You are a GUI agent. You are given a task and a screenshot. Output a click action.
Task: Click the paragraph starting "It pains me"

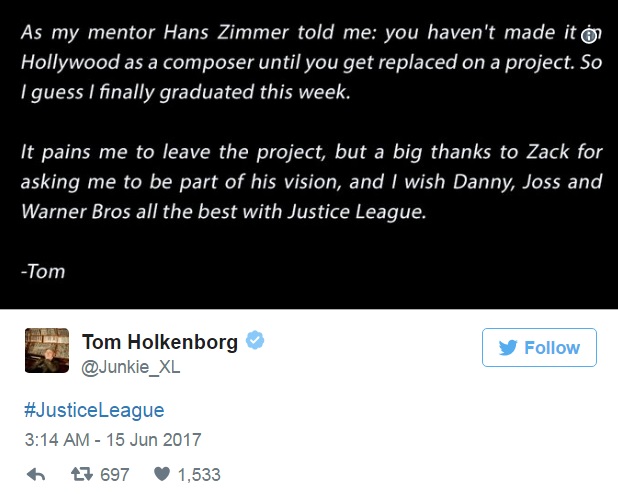tap(311, 182)
